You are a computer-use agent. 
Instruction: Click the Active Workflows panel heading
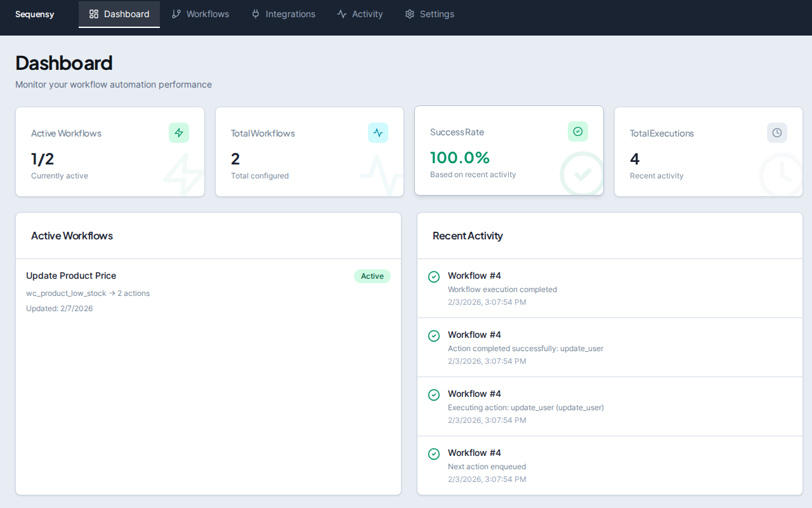[x=72, y=236]
